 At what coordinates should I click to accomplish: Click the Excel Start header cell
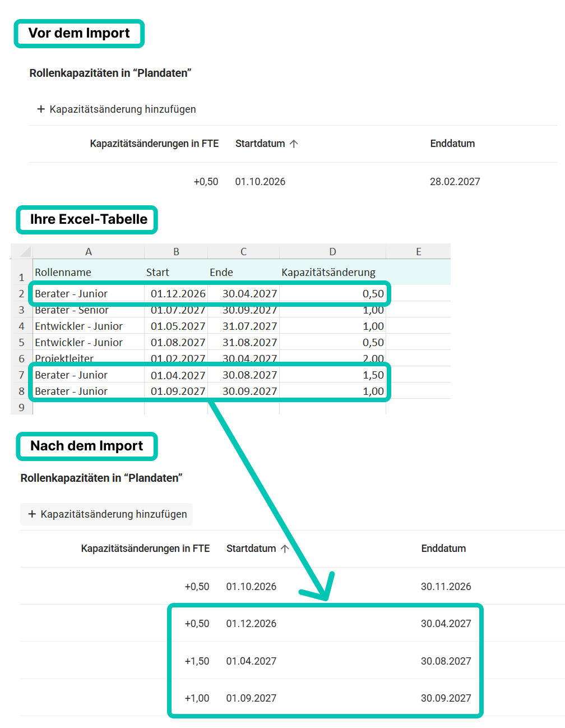click(176, 273)
